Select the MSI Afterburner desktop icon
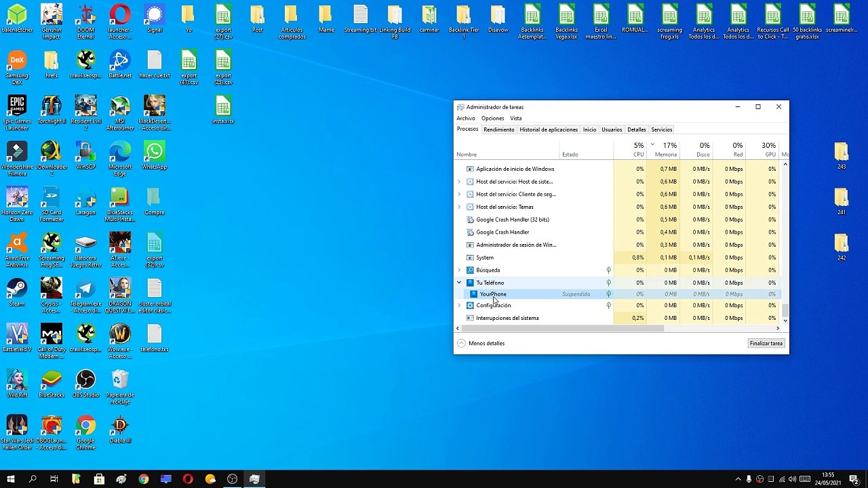This screenshot has width=868, height=488. [120, 113]
